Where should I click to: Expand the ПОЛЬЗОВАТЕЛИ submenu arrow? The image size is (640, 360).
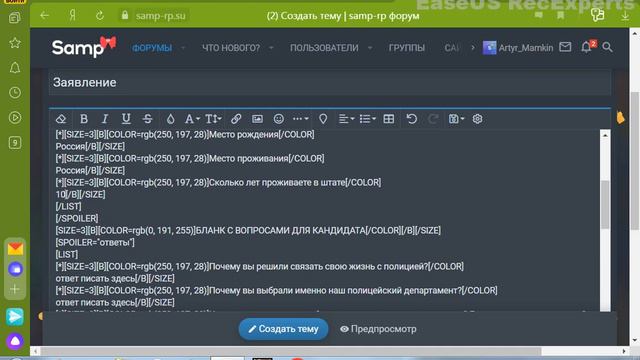370,48
